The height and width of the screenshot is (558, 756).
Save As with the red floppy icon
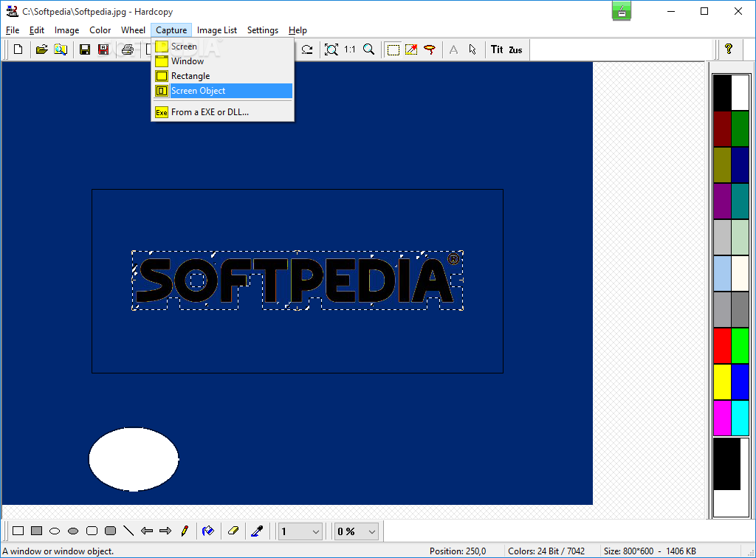[x=103, y=49]
